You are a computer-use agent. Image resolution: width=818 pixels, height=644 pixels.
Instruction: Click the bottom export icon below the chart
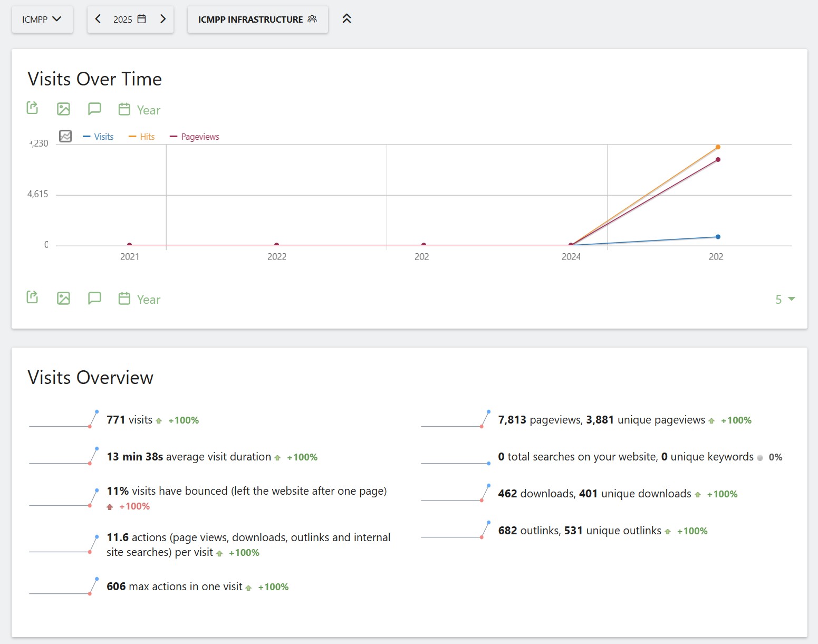click(32, 297)
